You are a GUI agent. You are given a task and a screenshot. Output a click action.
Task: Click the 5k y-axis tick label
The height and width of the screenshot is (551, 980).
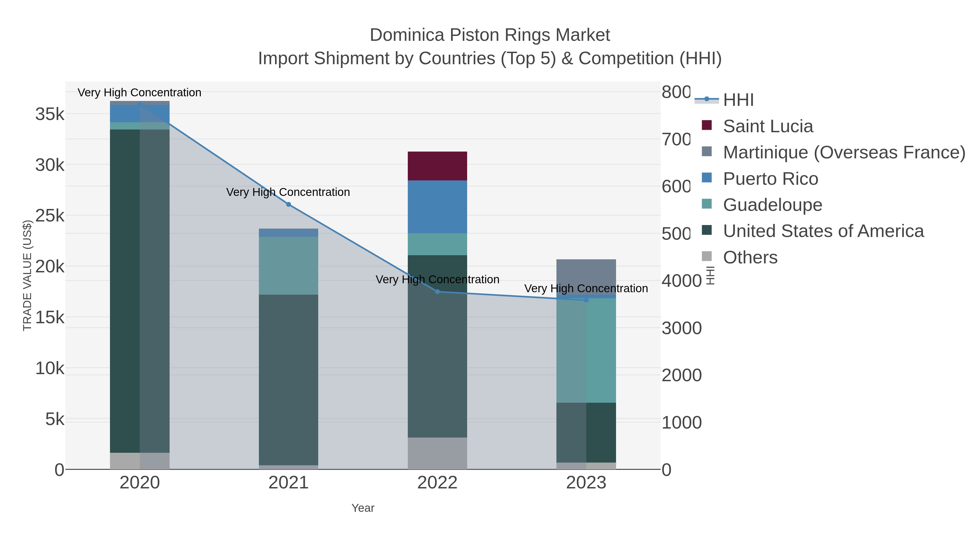(x=55, y=419)
